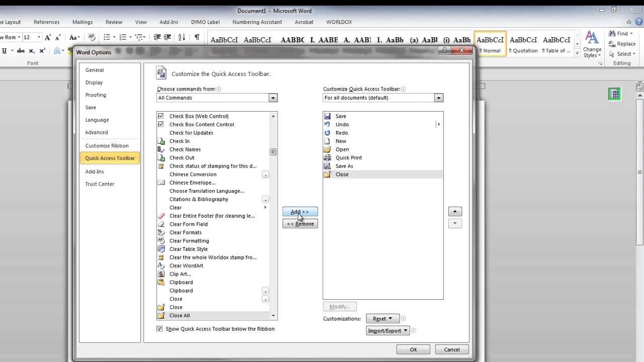644x362 pixels.
Task: Click the Add >> button
Action: click(x=300, y=212)
